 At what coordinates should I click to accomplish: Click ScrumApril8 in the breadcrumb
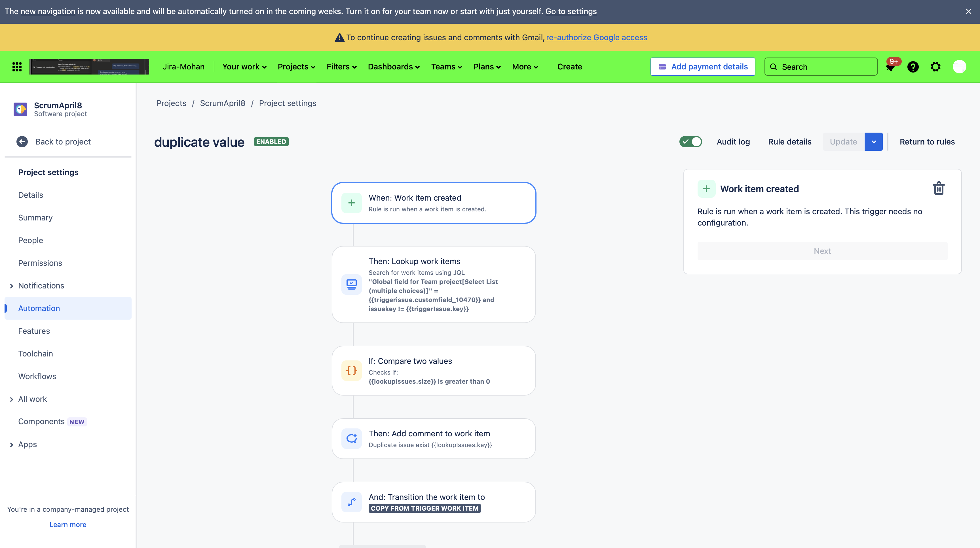(223, 103)
